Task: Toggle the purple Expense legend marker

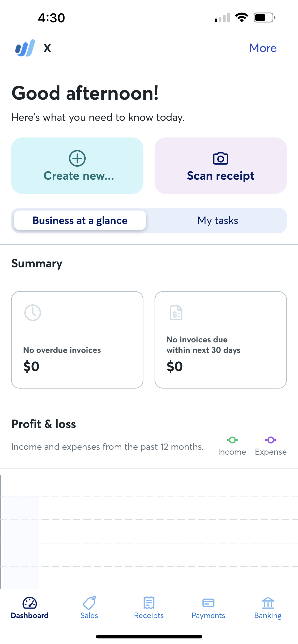Action: click(271, 440)
